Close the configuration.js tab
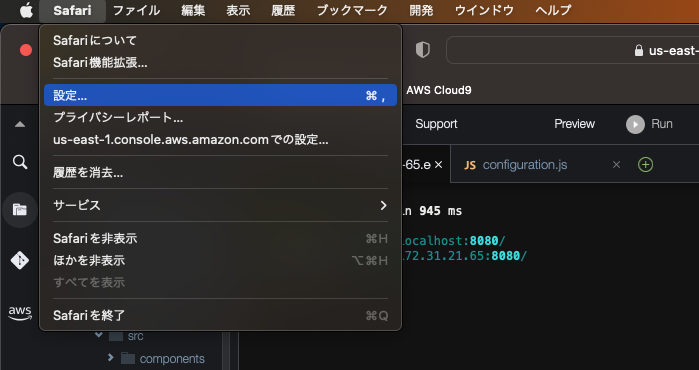 [x=616, y=165]
